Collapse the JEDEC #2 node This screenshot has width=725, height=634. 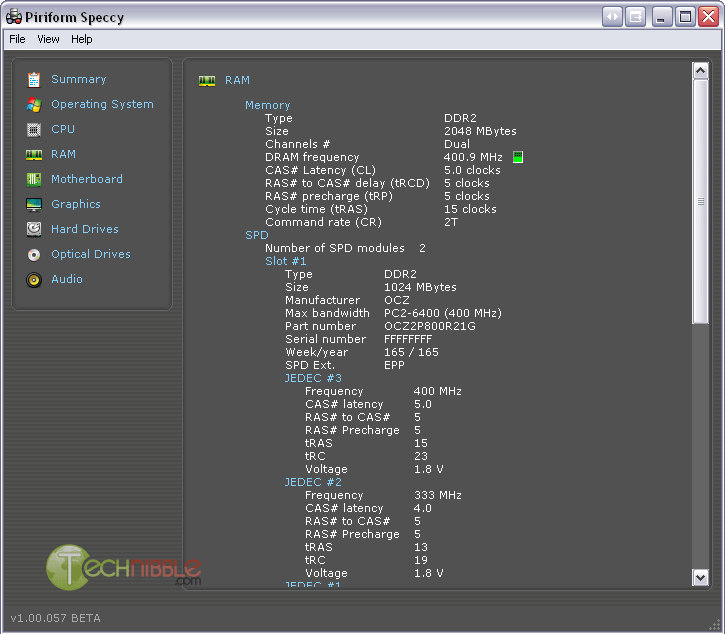313,482
